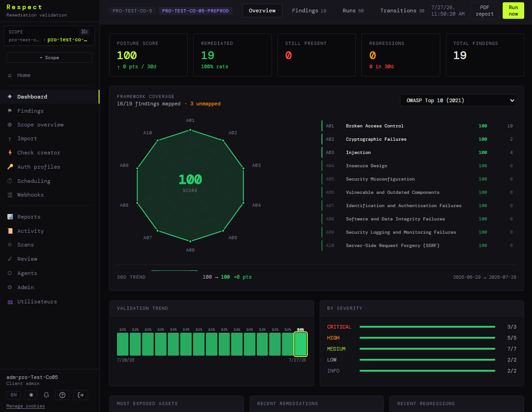Select the A03 Injection row

tap(419, 153)
